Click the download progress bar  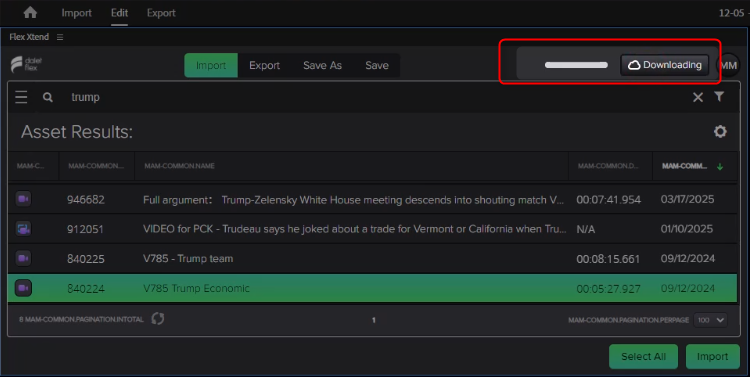576,65
